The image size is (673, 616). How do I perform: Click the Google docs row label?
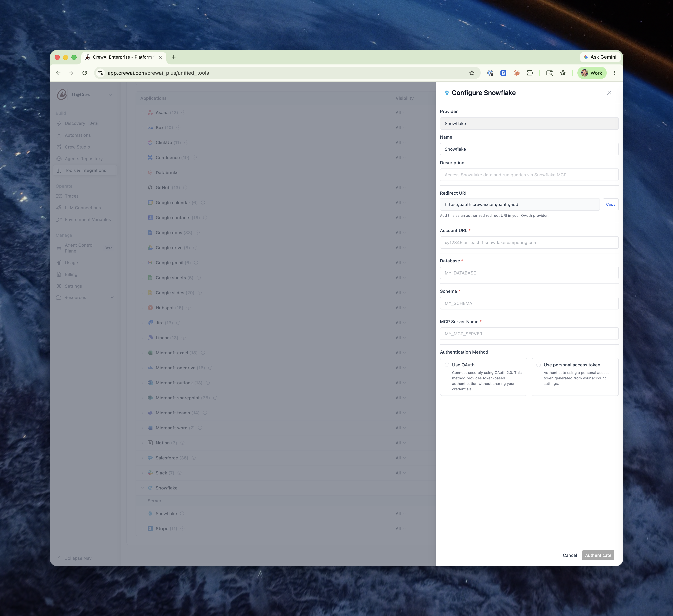(169, 233)
